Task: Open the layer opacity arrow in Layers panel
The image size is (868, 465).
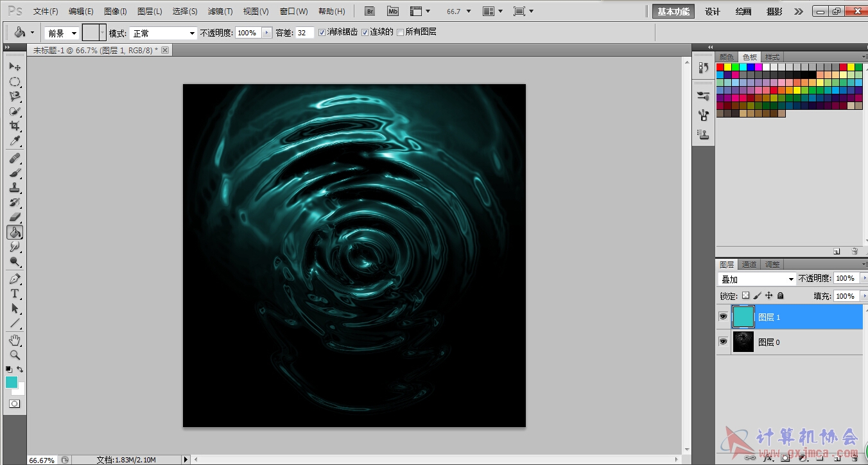Action: [x=864, y=278]
